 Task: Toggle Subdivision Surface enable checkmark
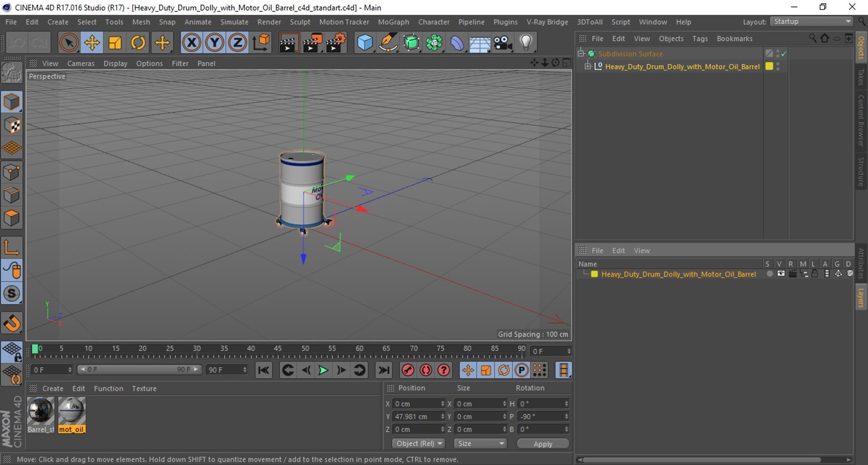(x=783, y=54)
